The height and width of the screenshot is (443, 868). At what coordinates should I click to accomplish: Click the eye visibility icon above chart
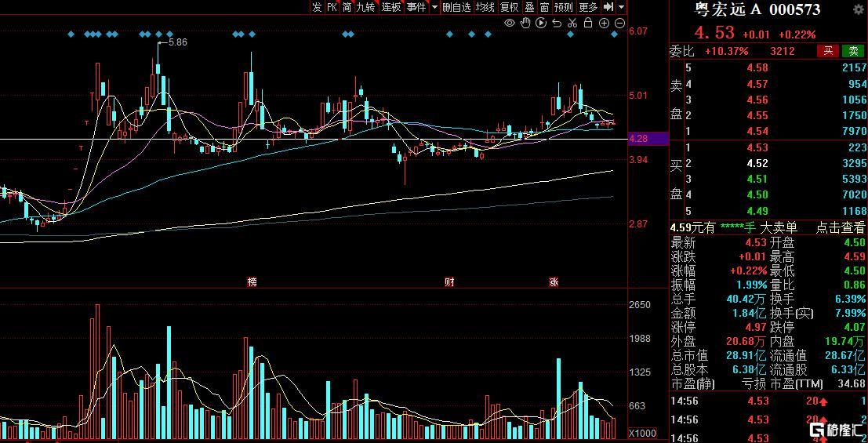pyautogui.click(x=510, y=23)
